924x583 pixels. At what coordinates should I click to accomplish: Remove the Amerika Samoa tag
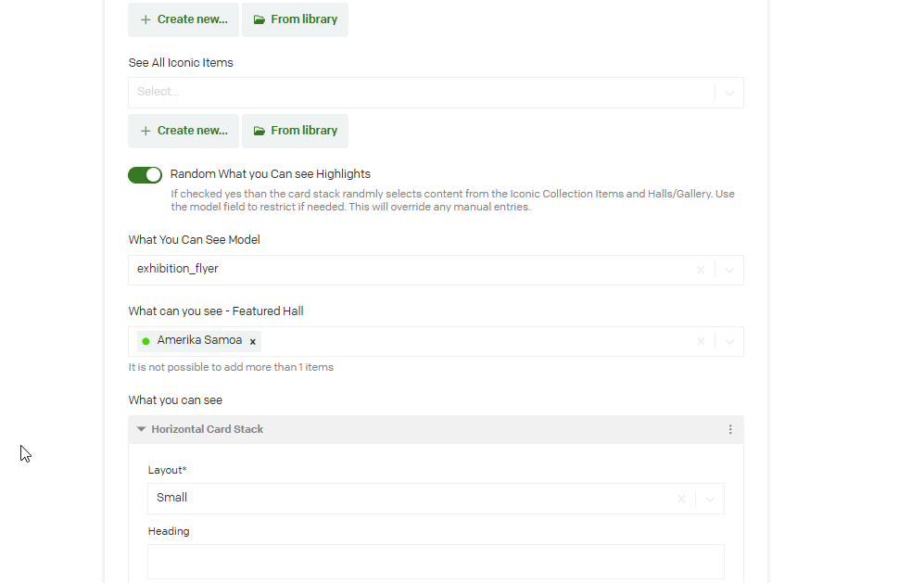(x=252, y=342)
